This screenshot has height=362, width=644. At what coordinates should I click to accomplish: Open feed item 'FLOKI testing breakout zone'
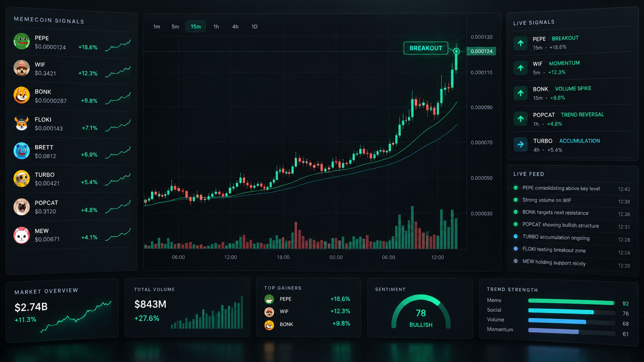tap(573, 250)
